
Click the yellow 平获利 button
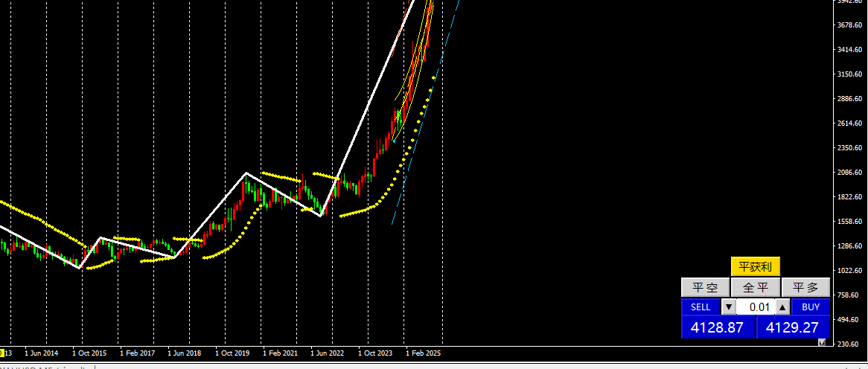(x=755, y=266)
